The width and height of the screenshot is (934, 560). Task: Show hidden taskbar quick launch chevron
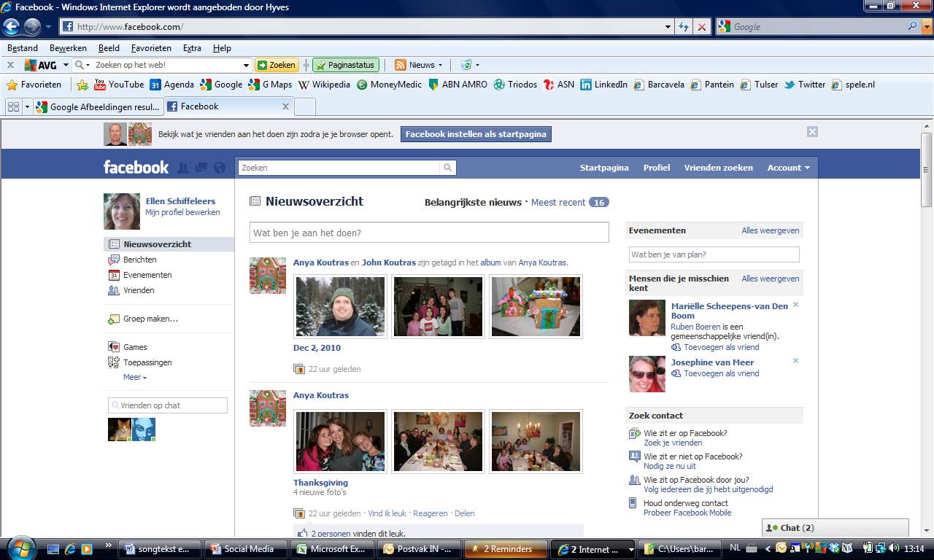tap(109, 545)
